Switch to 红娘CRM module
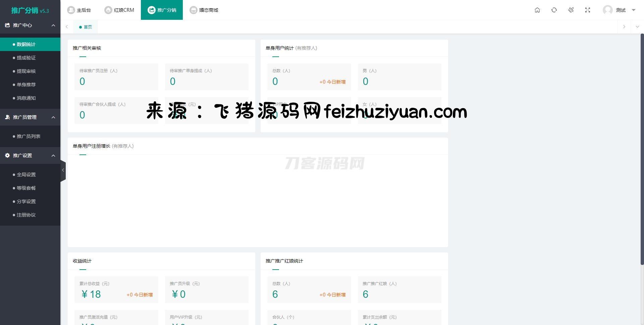The image size is (644, 325). click(119, 10)
